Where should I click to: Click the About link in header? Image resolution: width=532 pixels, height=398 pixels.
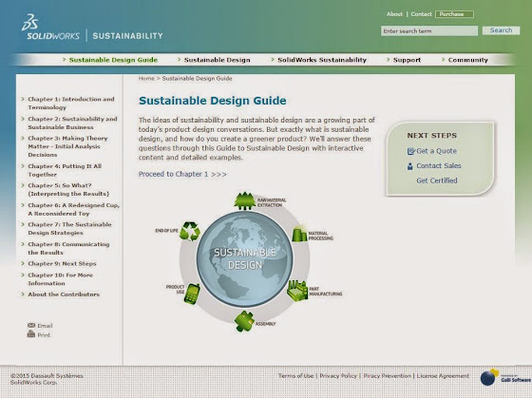394,14
